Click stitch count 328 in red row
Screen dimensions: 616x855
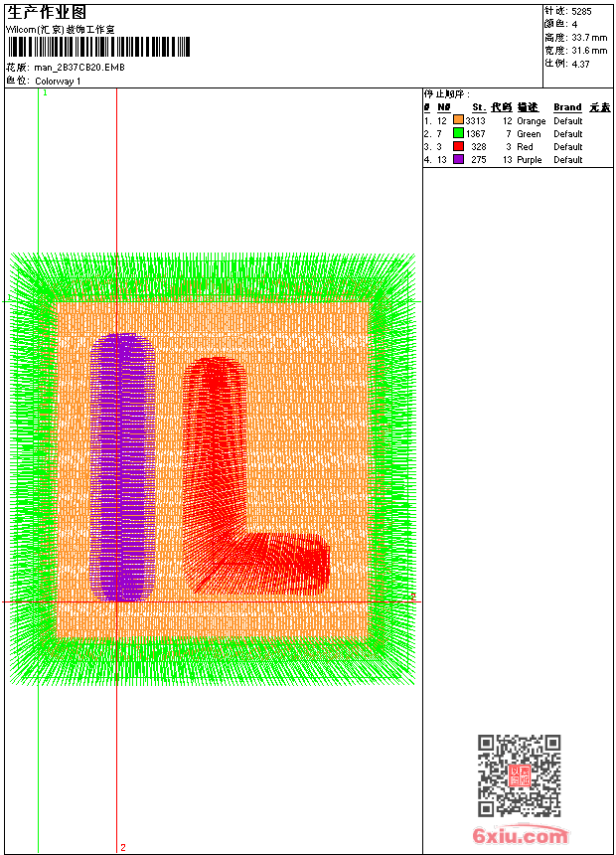click(x=479, y=147)
